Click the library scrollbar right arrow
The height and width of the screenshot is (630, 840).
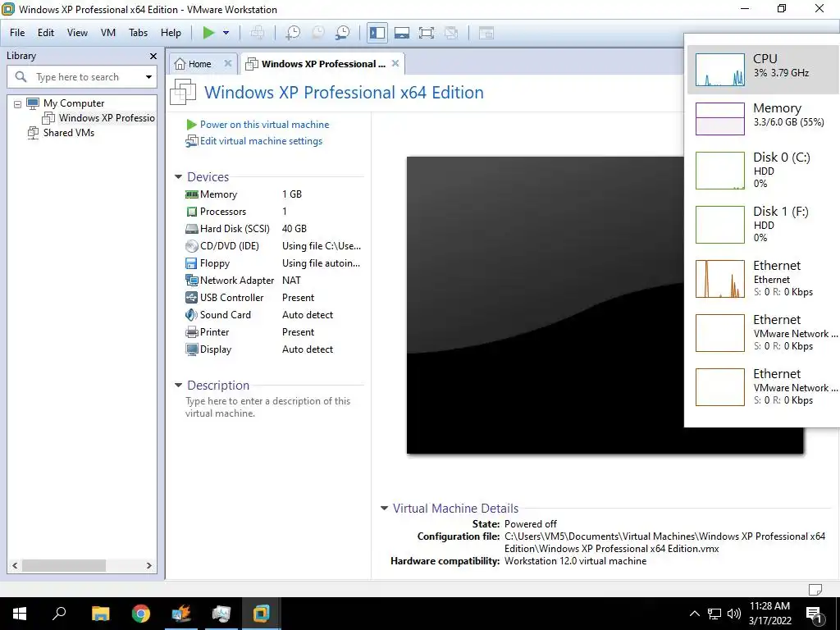pos(149,566)
